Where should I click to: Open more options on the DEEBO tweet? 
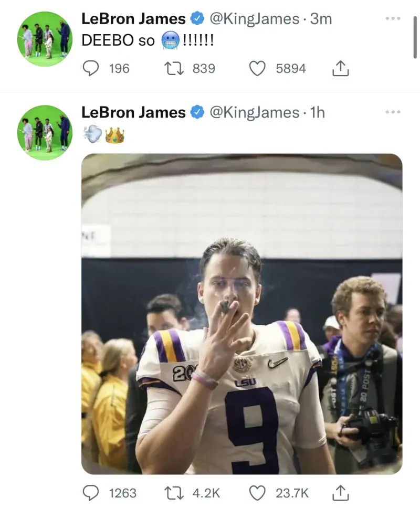click(x=393, y=18)
